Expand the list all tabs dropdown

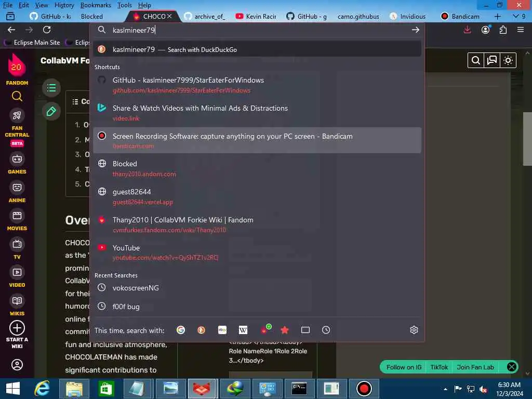519,16
